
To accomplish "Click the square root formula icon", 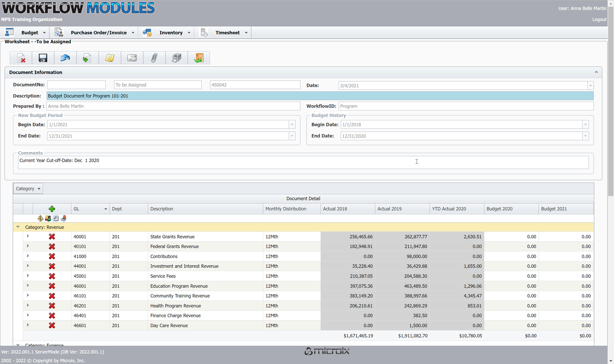I will 56,218.
